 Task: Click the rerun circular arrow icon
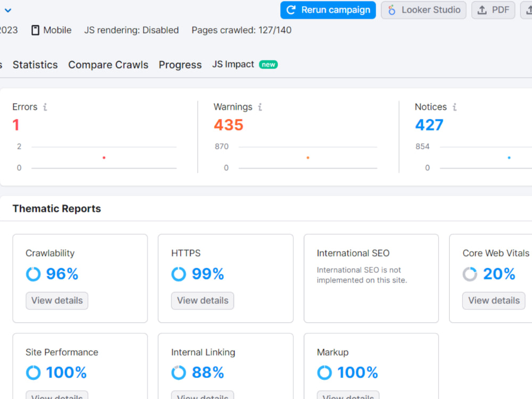click(x=291, y=10)
